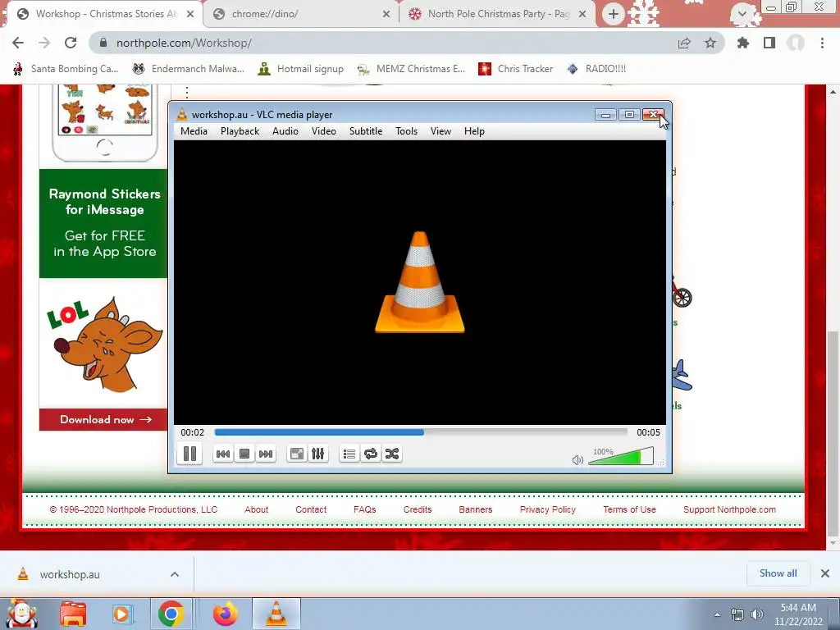Show VLC extended settings equalizer
The image size is (840, 630).
point(317,454)
